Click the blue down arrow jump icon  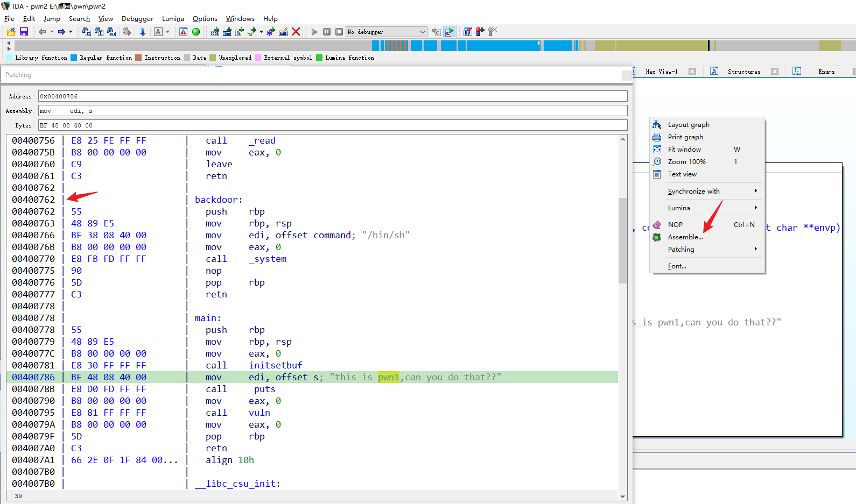(x=143, y=32)
